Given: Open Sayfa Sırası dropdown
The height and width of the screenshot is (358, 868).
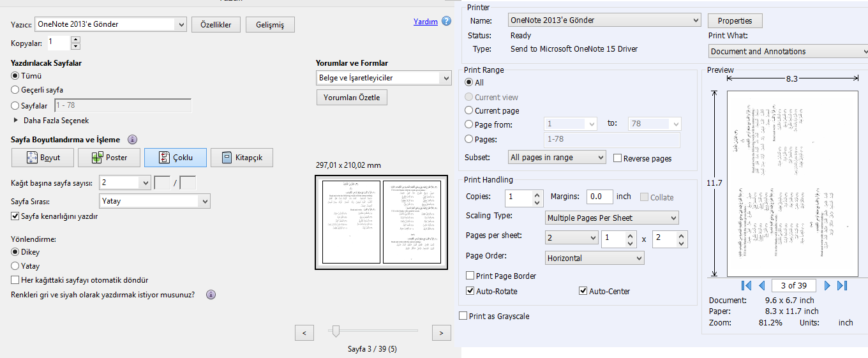Looking at the screenshot, I should click(x=154, y=201).
